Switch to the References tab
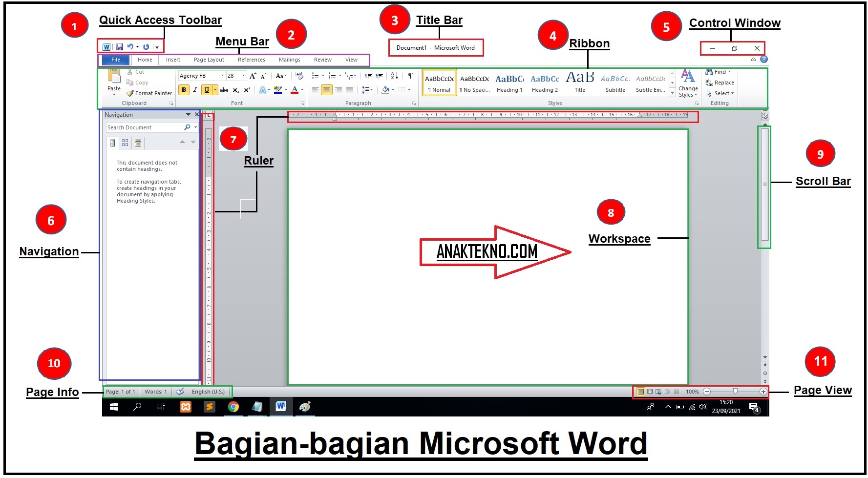 pos(252,60)
